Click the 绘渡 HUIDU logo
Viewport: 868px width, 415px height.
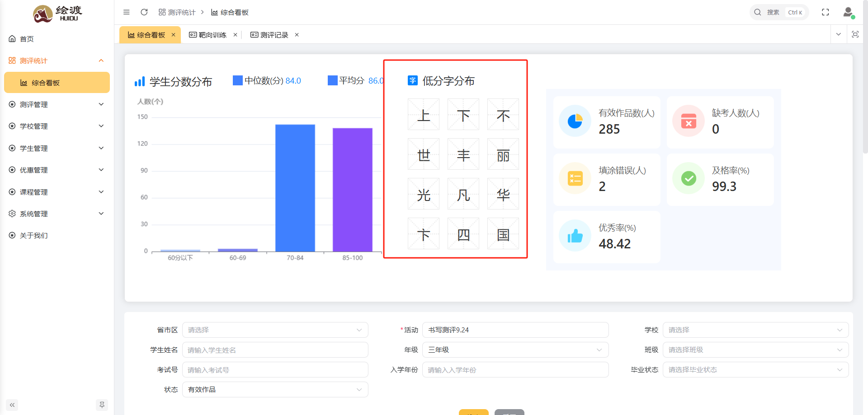point(57,13)
